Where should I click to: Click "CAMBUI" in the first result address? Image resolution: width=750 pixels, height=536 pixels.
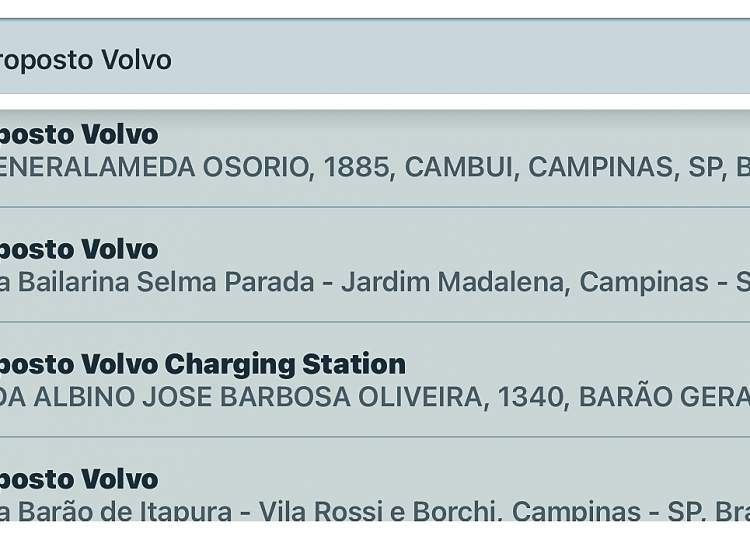point(456,167)
